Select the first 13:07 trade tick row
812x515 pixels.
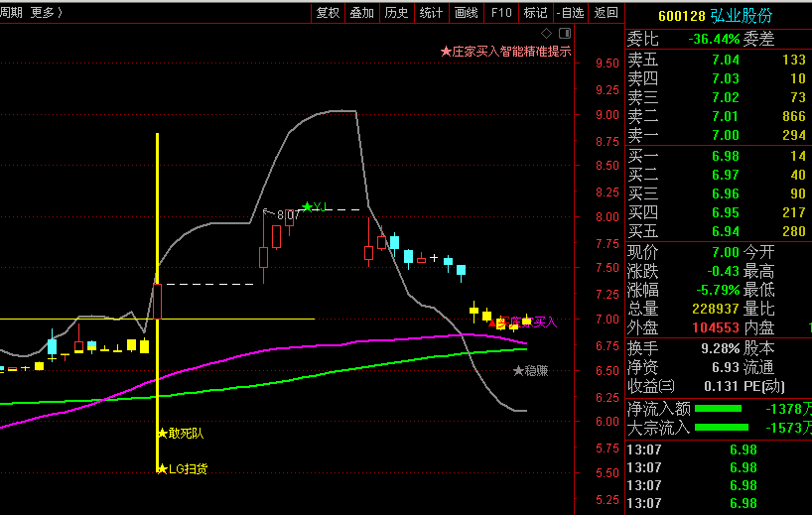[x=719, y=450]
